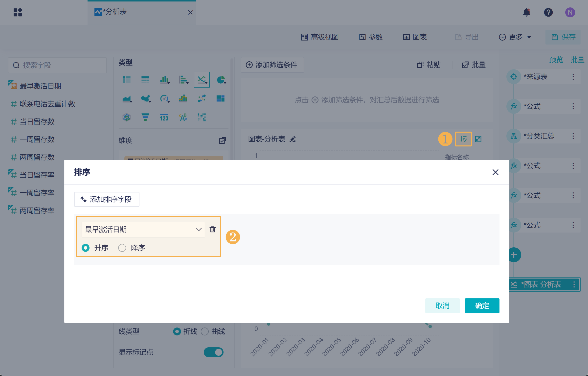Expand the 更多 dropdown menu

(x=515, y=37)
